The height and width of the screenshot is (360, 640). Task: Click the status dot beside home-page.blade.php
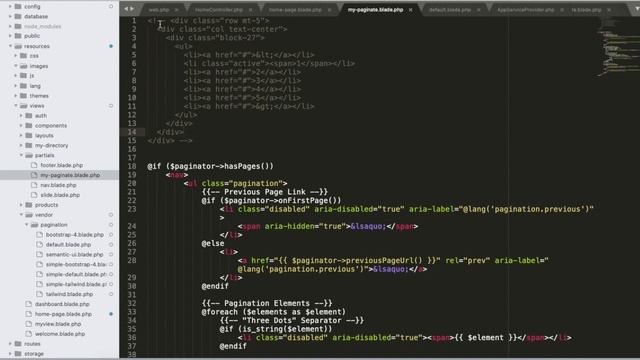pyautogui.click(x=111, y=314)
